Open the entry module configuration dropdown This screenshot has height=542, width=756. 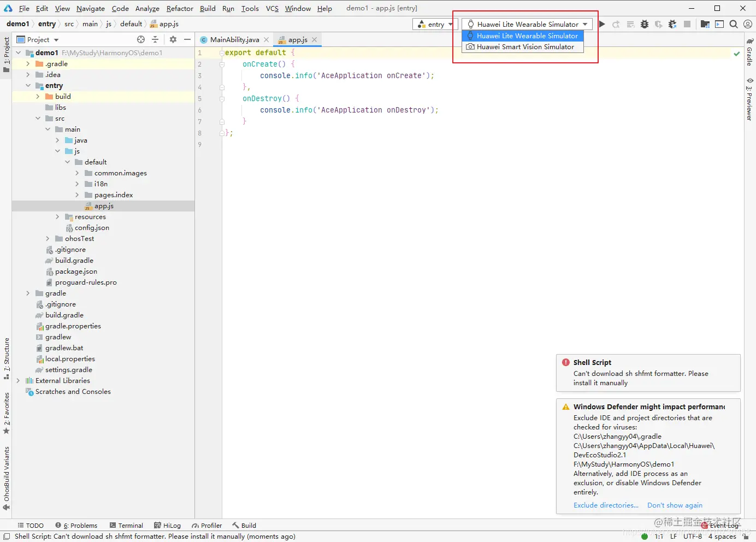[x=435, y=24]
